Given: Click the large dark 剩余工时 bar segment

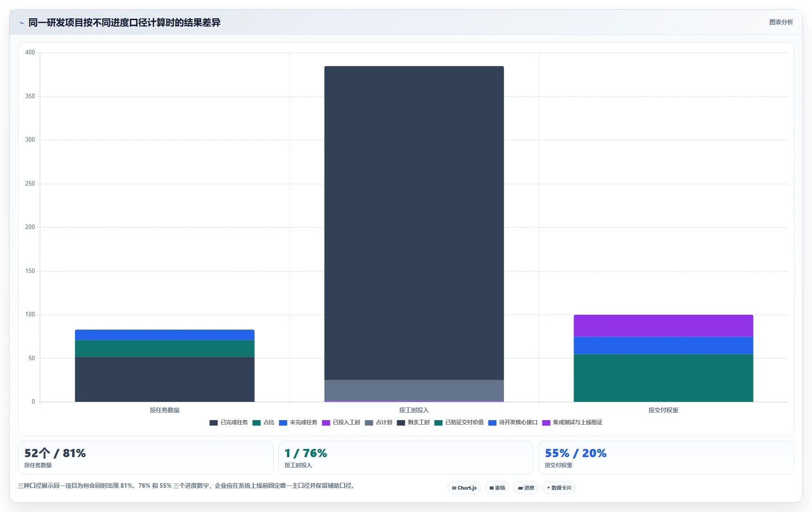Looking at the screenshot, I should click(414, 223).
